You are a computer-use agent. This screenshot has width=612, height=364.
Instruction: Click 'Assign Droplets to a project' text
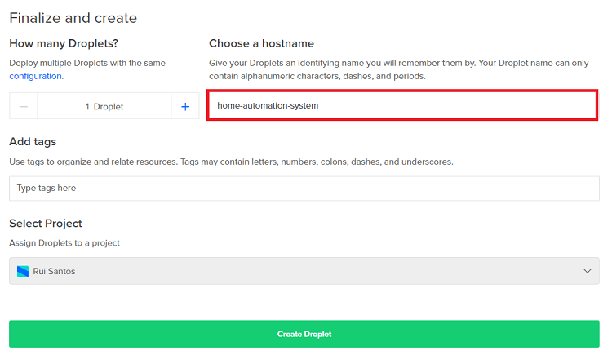tap(64, 242)
